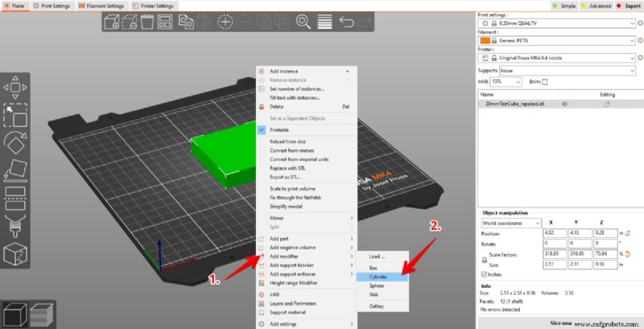
Task: Expand the Add negative volume submenu
Action: [307, 248]
